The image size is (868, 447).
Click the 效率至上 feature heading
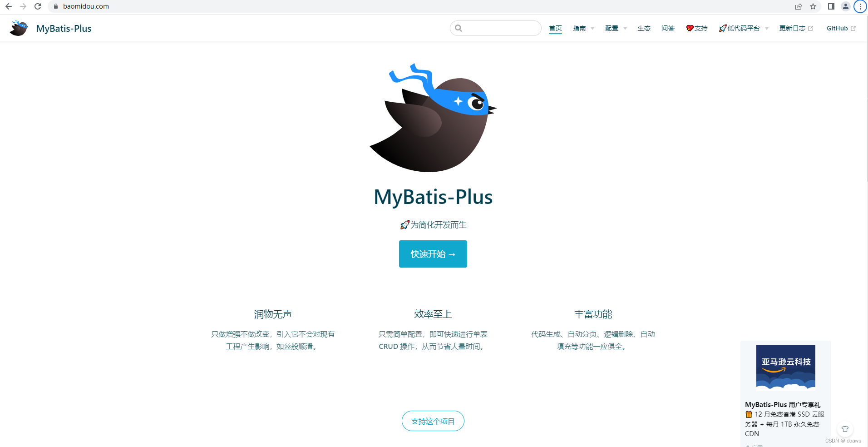click(433, 314)
